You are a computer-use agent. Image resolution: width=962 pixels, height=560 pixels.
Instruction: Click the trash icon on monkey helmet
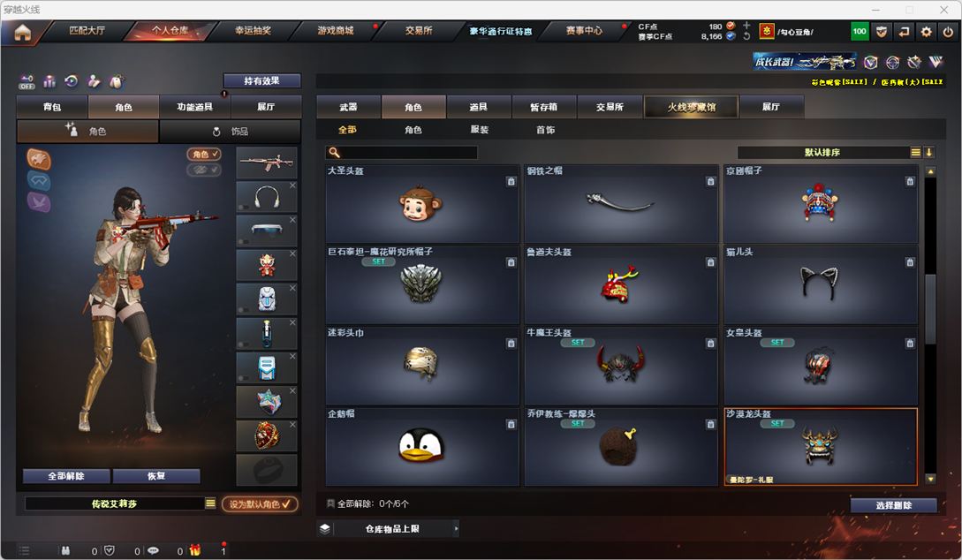click(x=511, y=182)
